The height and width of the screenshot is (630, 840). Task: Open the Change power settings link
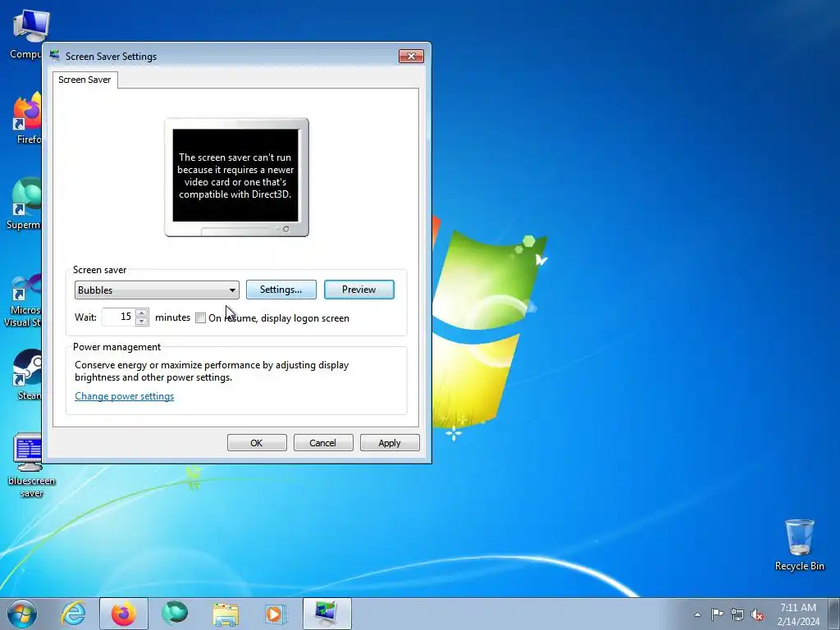click(x=125, y=396)
